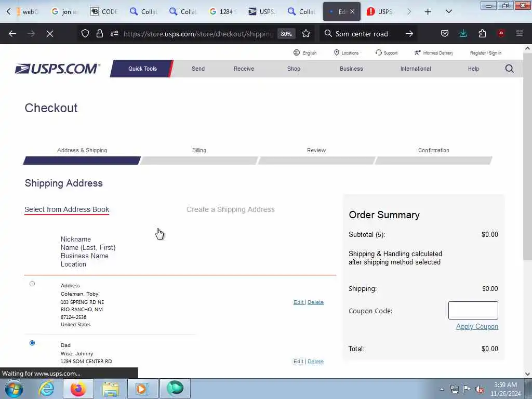The image size is (532, 399).
Task: Select Toby Coleman address radio button
Action: [32, 284]
